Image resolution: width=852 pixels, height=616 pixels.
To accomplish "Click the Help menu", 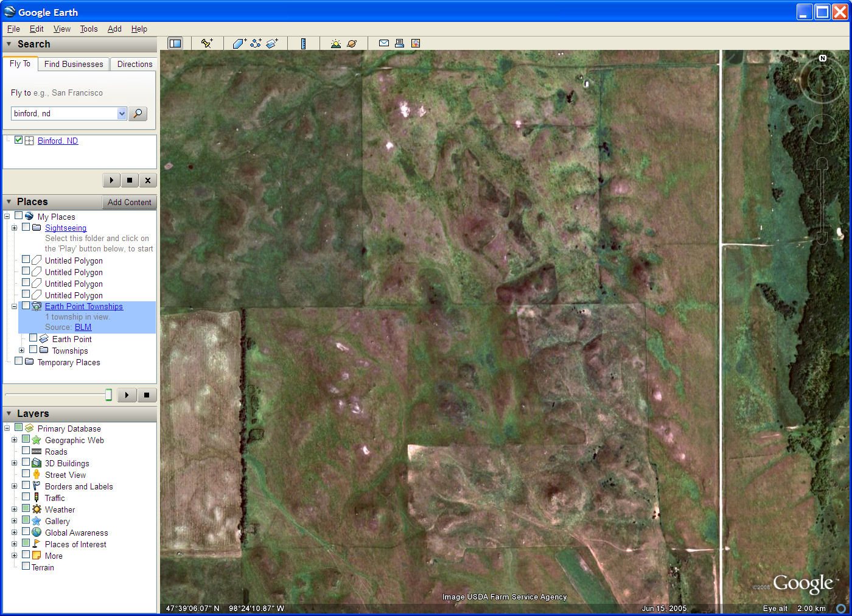I will click(x=139, y=29).
